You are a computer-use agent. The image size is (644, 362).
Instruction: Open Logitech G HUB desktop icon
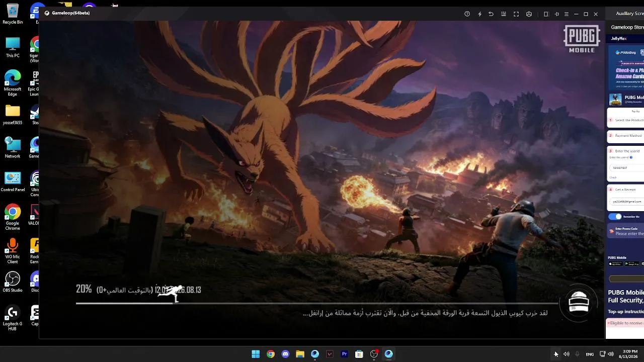point(13,318)
